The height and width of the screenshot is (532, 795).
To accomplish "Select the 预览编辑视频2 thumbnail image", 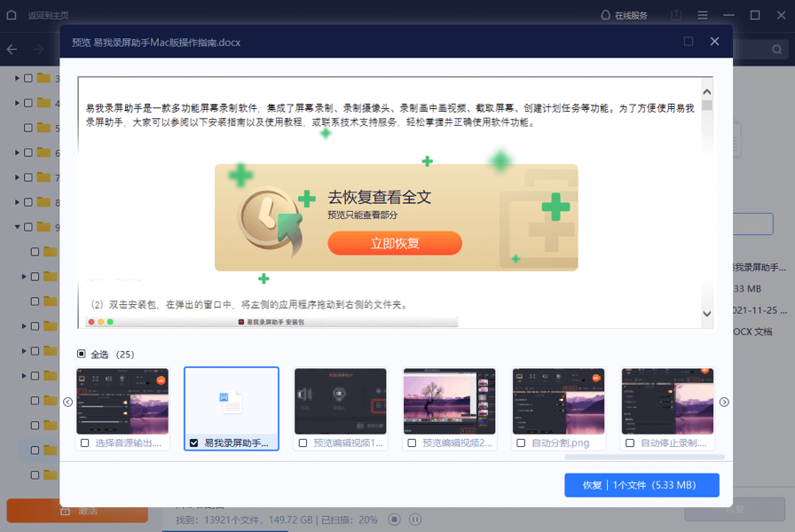I will coord(449,402).
